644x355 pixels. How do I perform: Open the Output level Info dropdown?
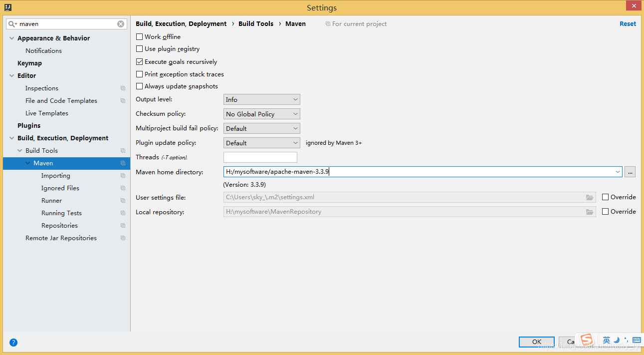(x=262, y=100)
